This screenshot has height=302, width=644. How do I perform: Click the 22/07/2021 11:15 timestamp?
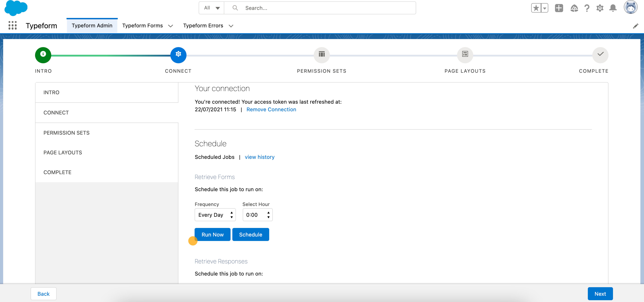pos(215,110)
